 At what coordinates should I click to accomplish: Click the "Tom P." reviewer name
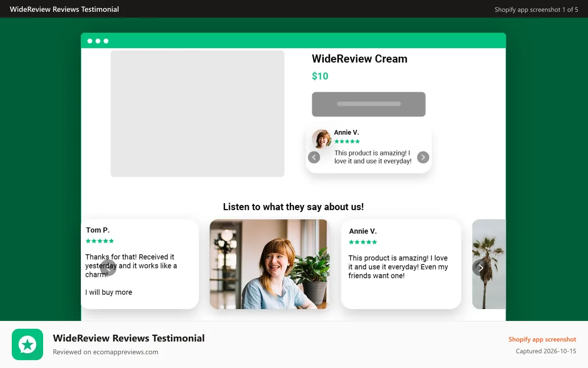point(98,230)
